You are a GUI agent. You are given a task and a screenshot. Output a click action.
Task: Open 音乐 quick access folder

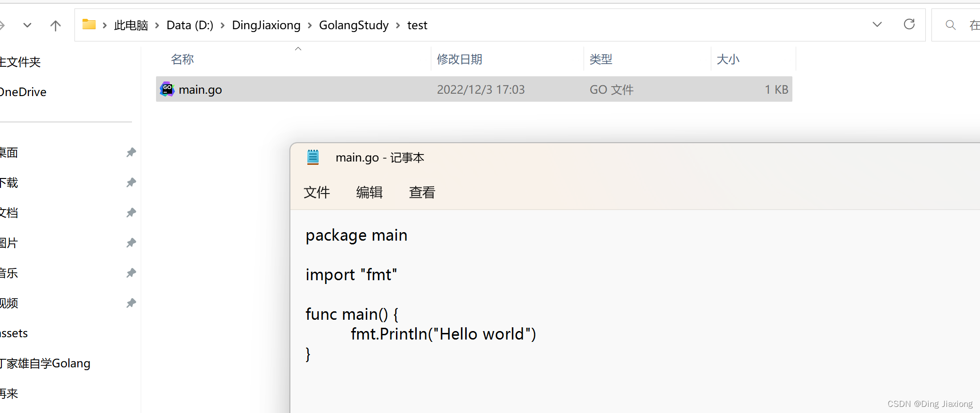9,273
